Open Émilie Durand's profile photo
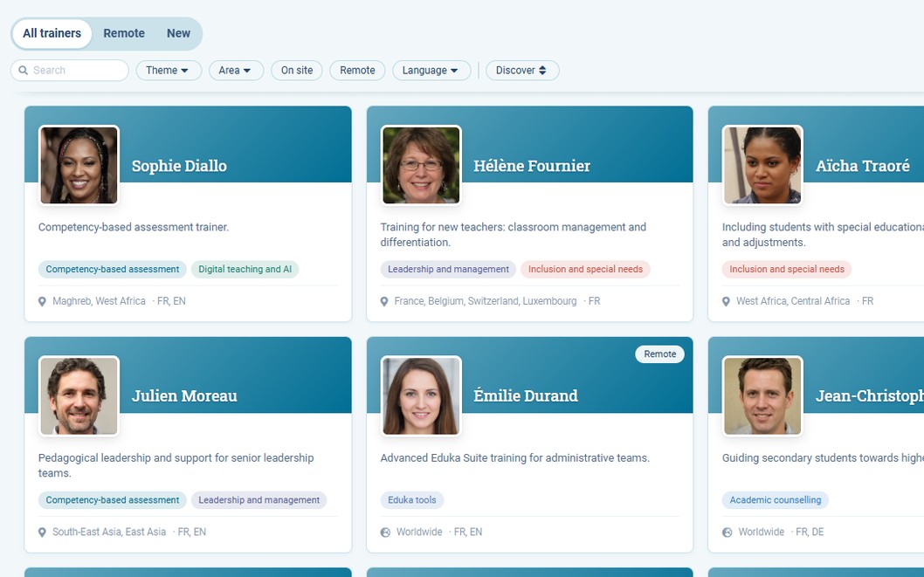Viewport: 924px width, 577px height. click(x=421, y=396)
